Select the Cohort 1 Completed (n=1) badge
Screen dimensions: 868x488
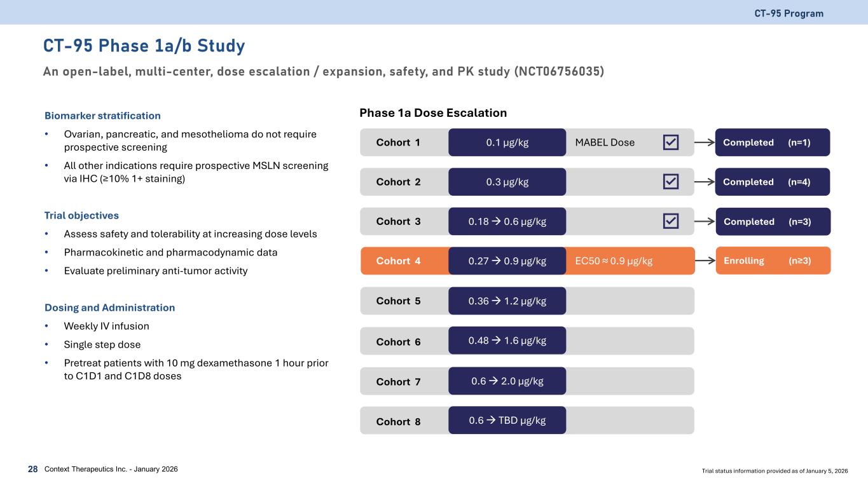click(772, 142)
